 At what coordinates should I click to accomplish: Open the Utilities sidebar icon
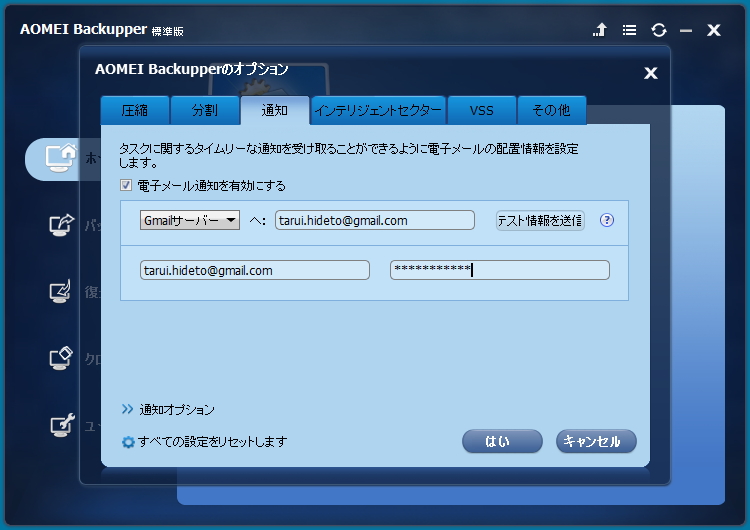coord(62,425)
